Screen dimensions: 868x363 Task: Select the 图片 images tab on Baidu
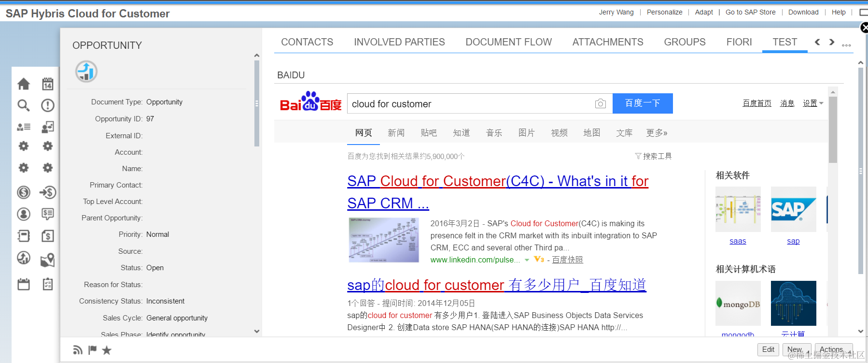coord(526,133)
